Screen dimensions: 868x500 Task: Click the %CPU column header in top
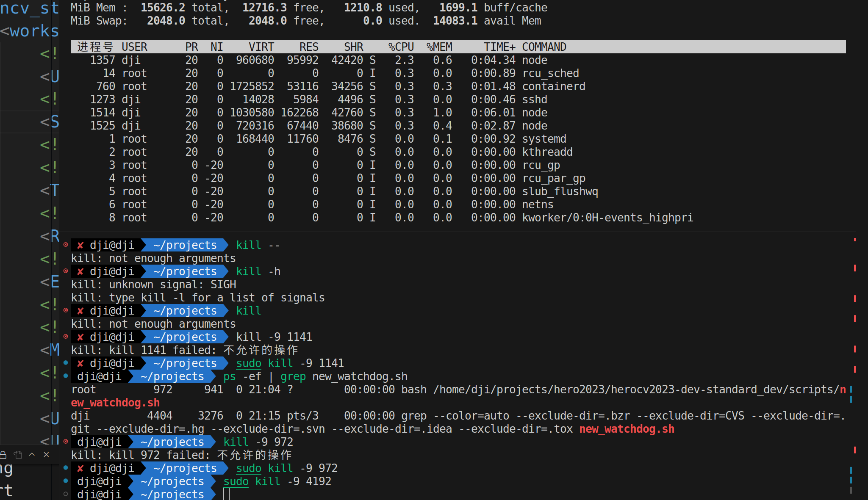(x=401, y=47)
